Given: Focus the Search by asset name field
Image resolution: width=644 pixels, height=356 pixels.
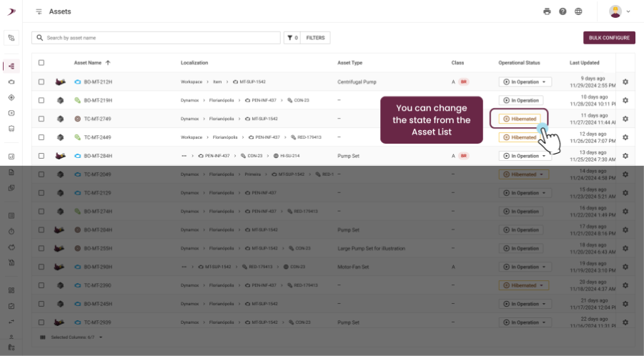Looking at the screenshot, I should [156, 38].
